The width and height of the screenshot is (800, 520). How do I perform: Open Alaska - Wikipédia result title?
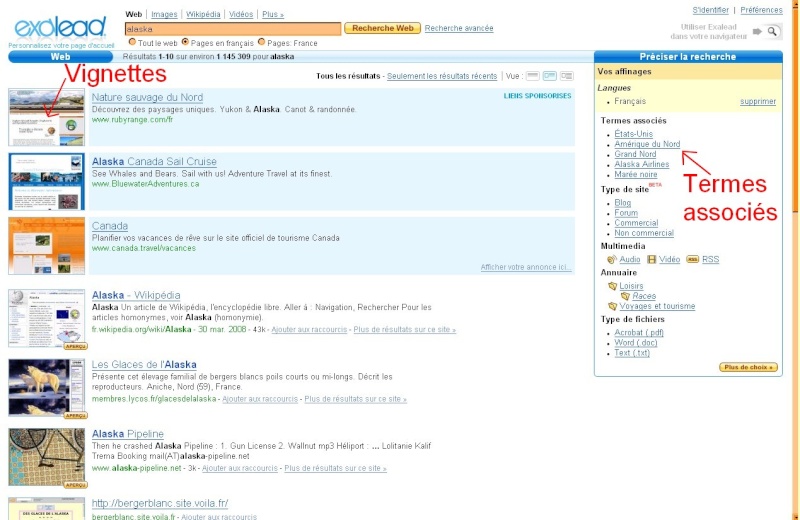pyautogui.click(x=136, y=295)
